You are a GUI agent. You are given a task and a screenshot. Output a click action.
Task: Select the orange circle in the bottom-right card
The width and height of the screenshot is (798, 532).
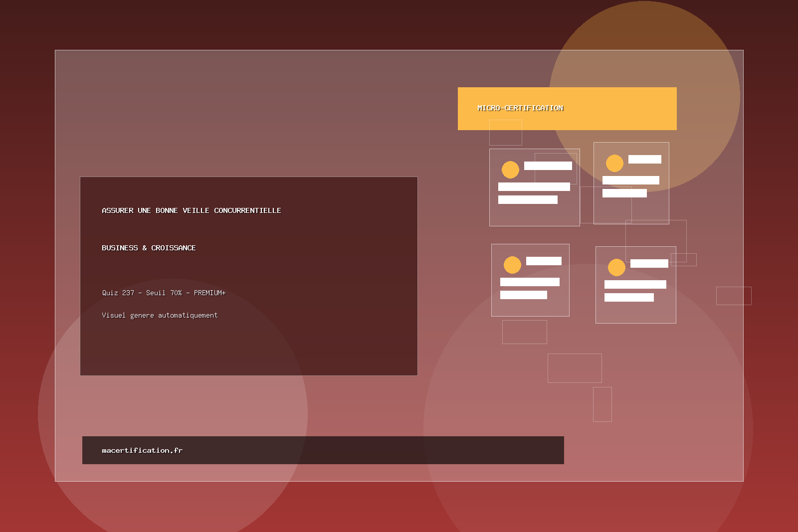[616, 267]
